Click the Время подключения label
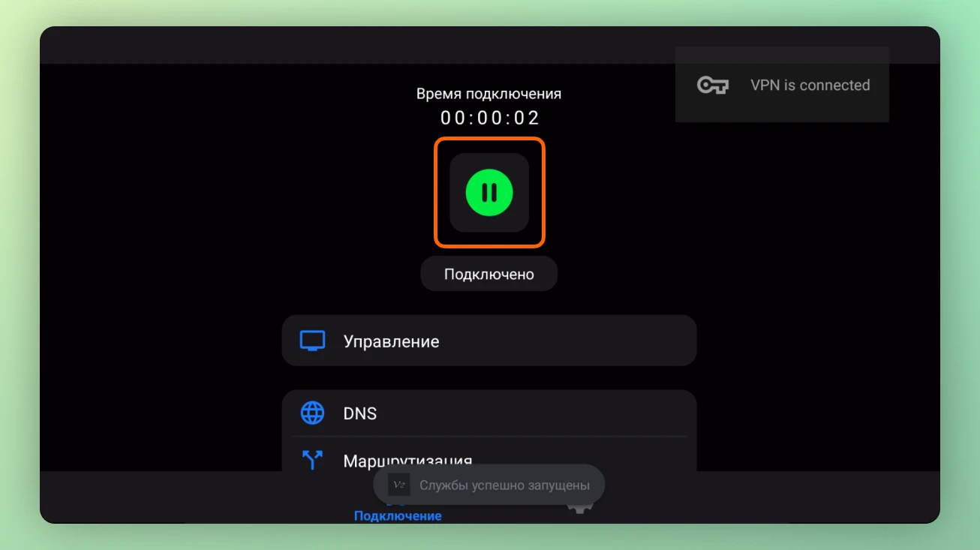 coord(488,93)
